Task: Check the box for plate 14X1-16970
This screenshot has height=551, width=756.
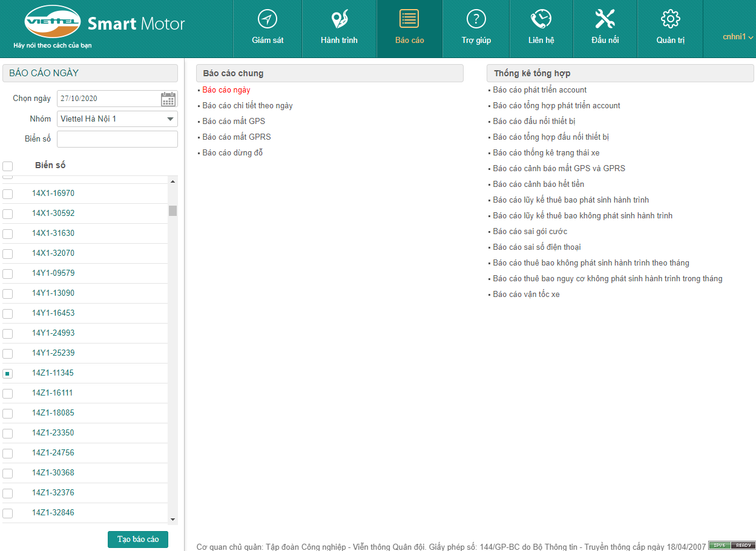Action: point(8,194)
